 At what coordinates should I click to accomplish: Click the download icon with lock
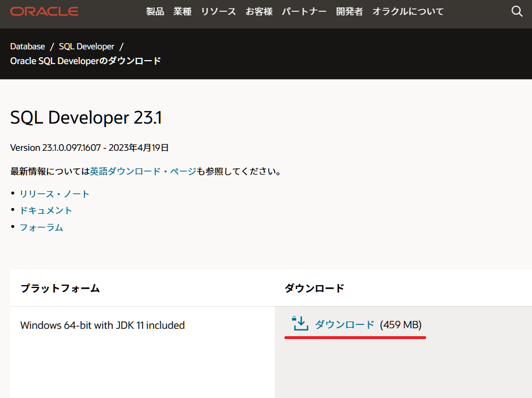pos(300,323)
